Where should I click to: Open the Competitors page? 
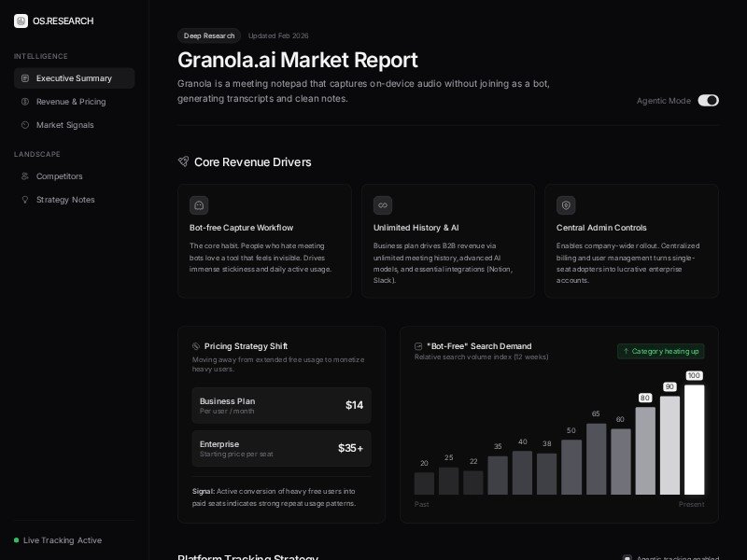click(x=59, y=176)
